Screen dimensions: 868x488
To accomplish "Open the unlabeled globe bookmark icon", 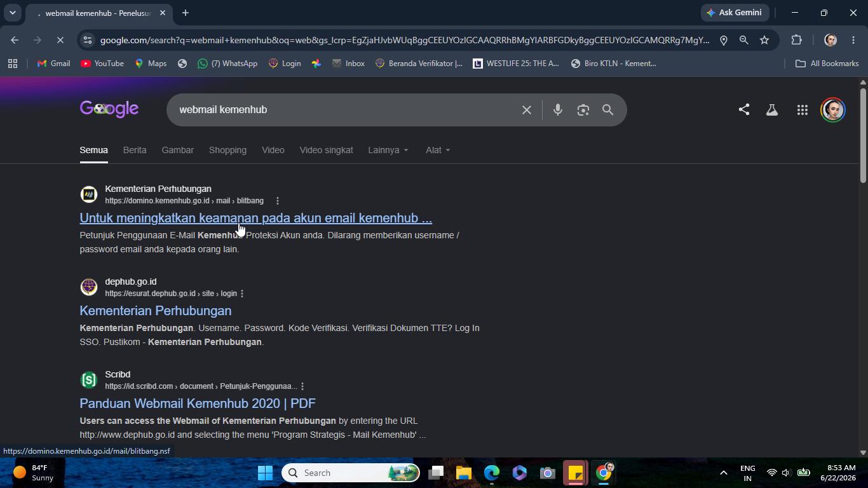I will point(182,64).
